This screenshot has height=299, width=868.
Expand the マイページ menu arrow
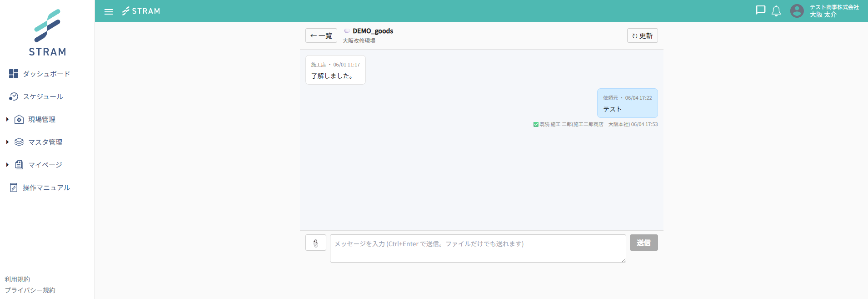coord(7,165)
